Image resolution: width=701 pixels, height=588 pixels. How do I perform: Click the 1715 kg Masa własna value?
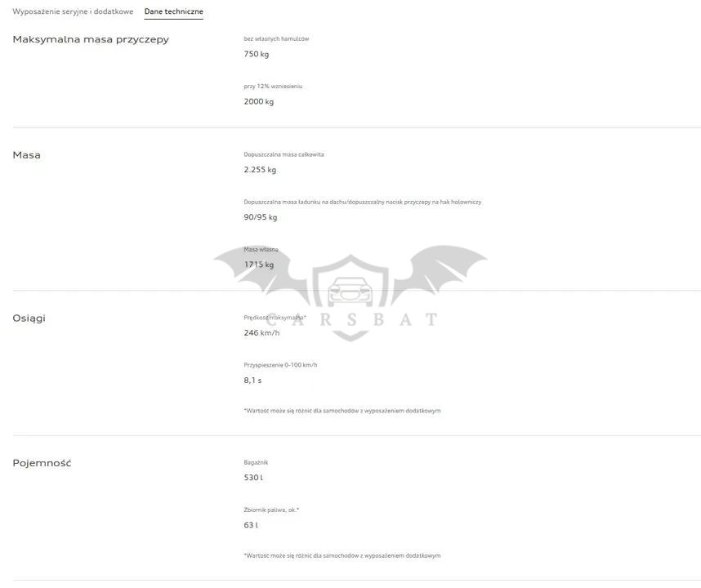point(258,265)
